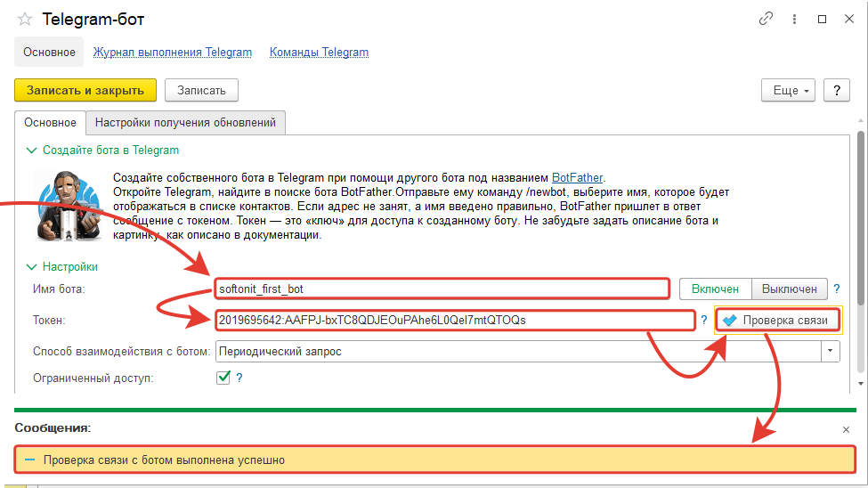
Task: Open help with the question mark button
Action: click(x=836, y=90)
